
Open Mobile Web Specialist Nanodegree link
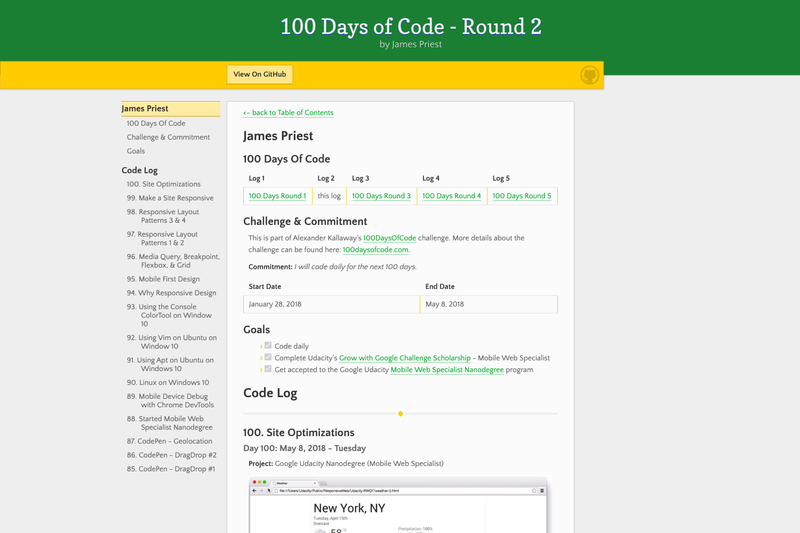coord(447,370)
